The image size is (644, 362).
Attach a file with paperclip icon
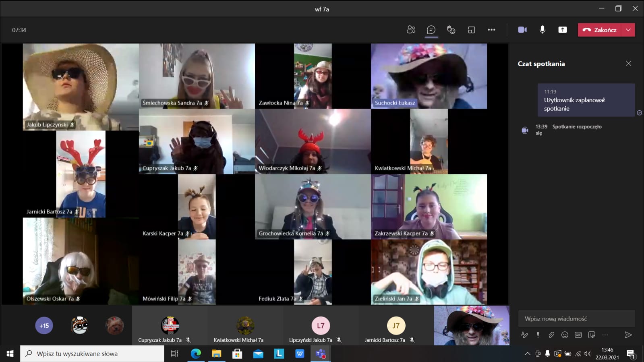(551, 335)
